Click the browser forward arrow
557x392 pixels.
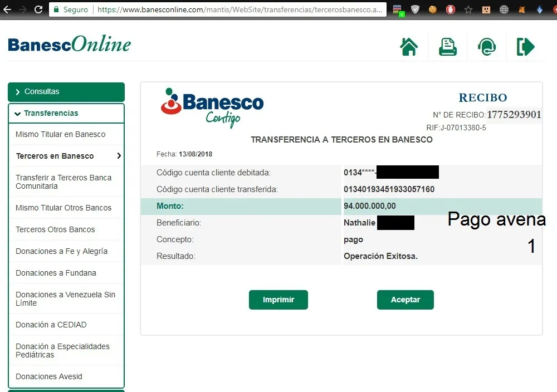(22, 9)
